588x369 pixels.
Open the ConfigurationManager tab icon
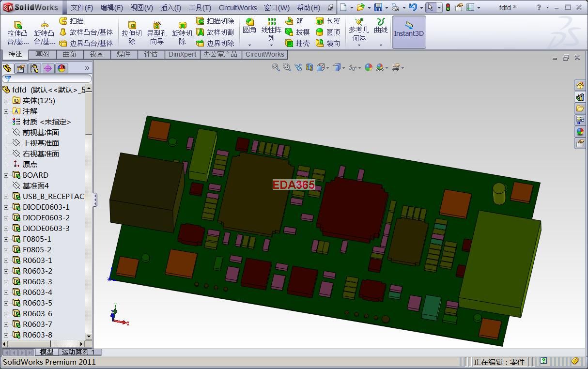pyautogui.click(x=34, y=68)
